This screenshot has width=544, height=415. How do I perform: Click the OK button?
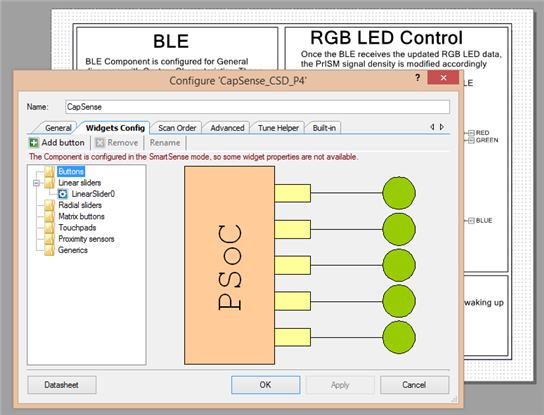[x=266, y=385]
